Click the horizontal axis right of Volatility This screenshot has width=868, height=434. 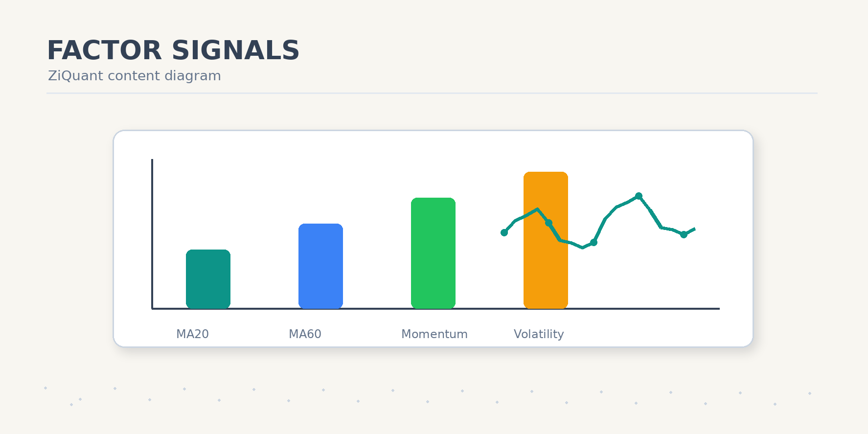click(x=643, y=309)
